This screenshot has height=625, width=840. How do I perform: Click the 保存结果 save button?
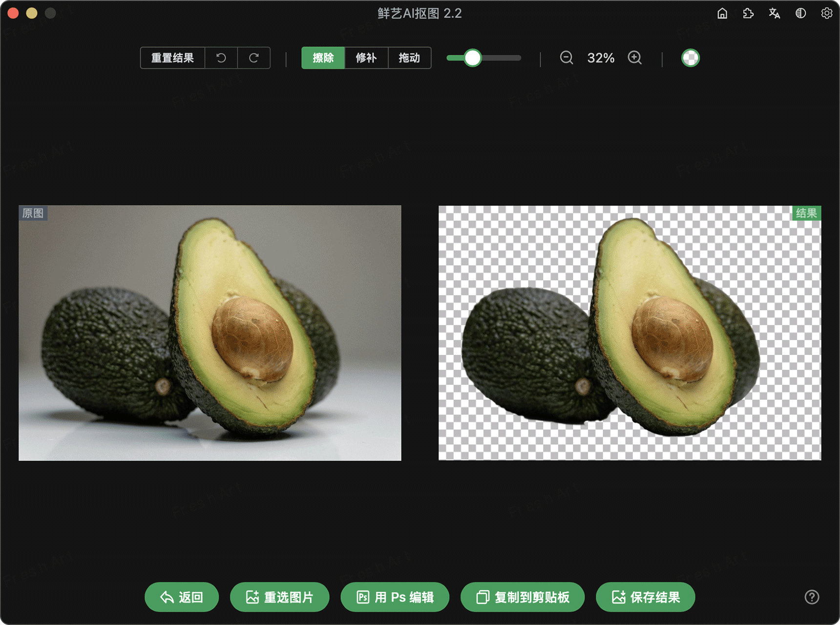point(645,597)
